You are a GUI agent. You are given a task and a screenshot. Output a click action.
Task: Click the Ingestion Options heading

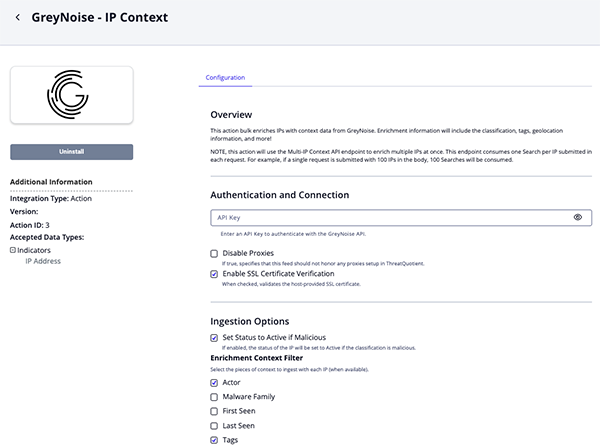click(x=249, y=321)
